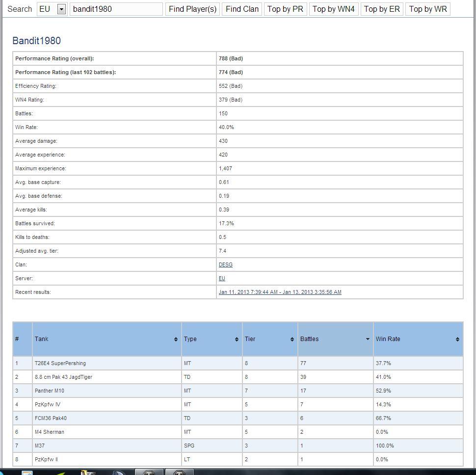Click the 66.7% win rate cell
This screenshot has width=476, height=475.
click(x=418, y=418)
